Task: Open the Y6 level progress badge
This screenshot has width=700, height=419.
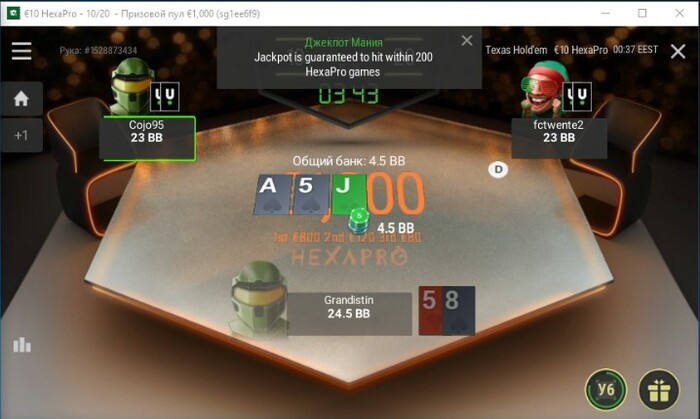Action: click(606, 390)
